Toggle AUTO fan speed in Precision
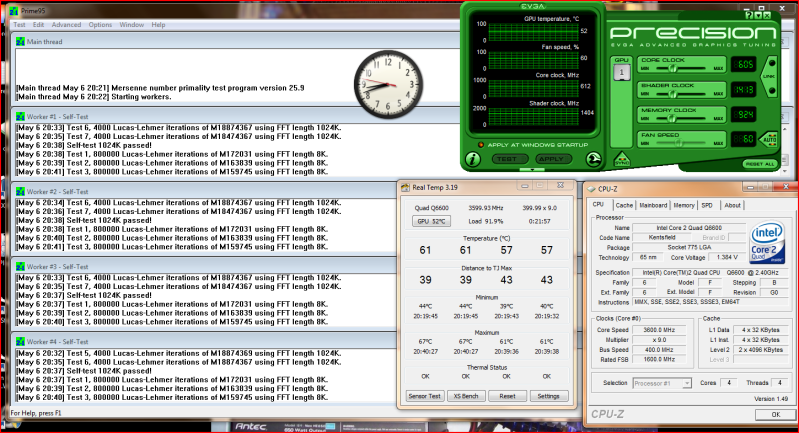The image size is (799, 433). pyautogui.click(x=769, y=139)
